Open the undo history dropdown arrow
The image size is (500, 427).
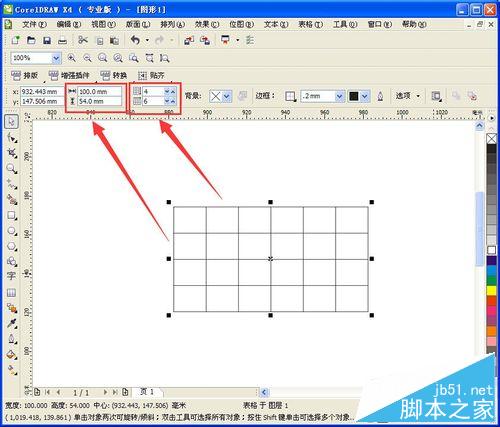point(147,40)
